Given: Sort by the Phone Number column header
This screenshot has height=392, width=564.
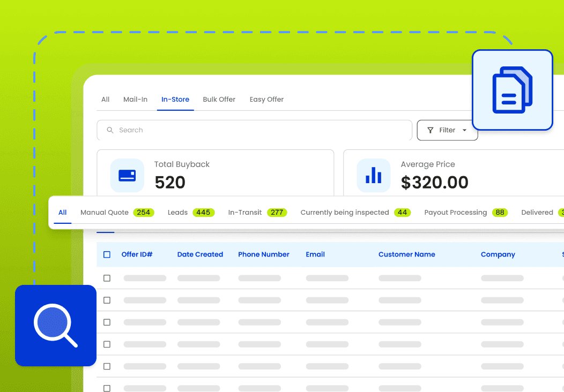Looking at the screenshot, I should tap(264, 254).
